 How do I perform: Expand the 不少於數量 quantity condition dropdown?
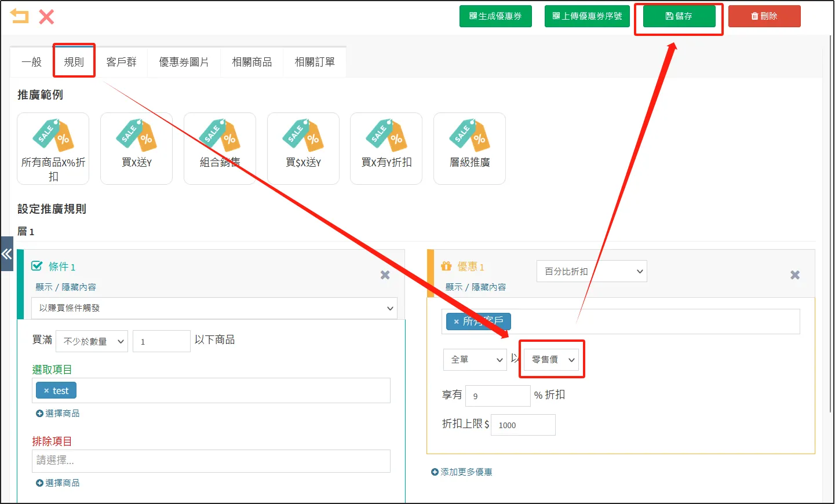coord(92,341)
